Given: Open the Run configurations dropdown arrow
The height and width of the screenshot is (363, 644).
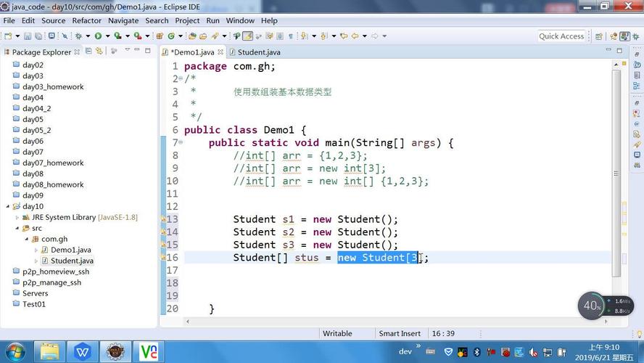Looking at the screenshot, I should tap(107, 36).
